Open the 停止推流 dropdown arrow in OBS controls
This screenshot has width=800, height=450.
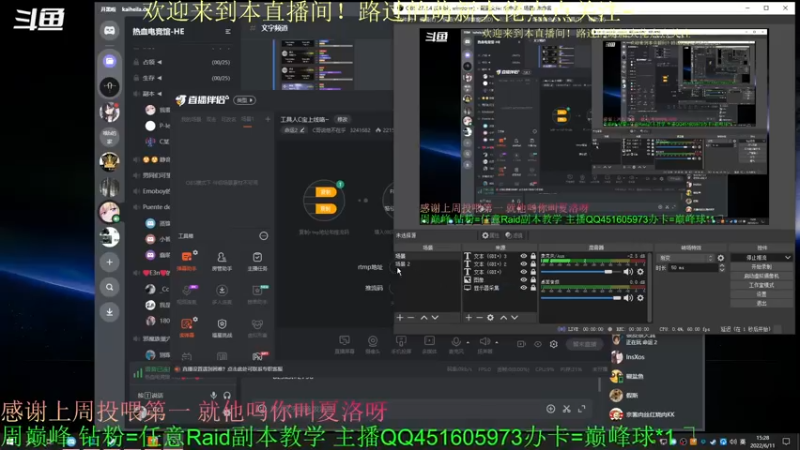(x=788, y=258)
